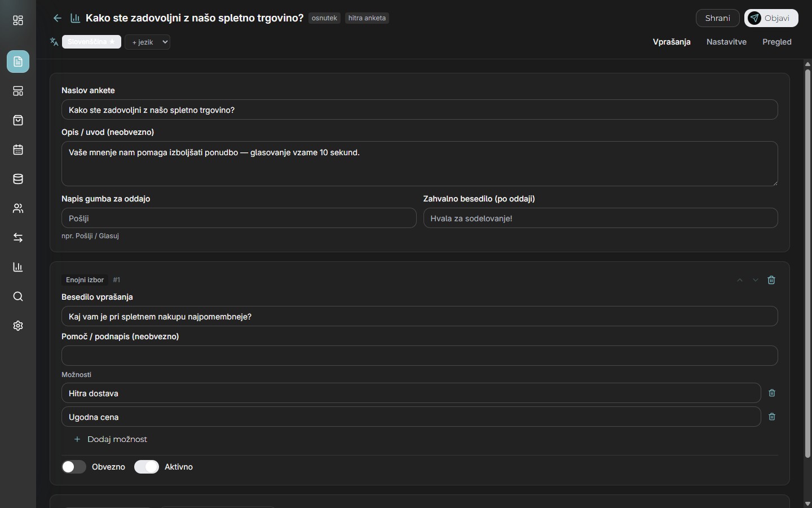812x508 pixels.
Task: Click the 'Ugodna cena' option field
Action: coord(411,417)
